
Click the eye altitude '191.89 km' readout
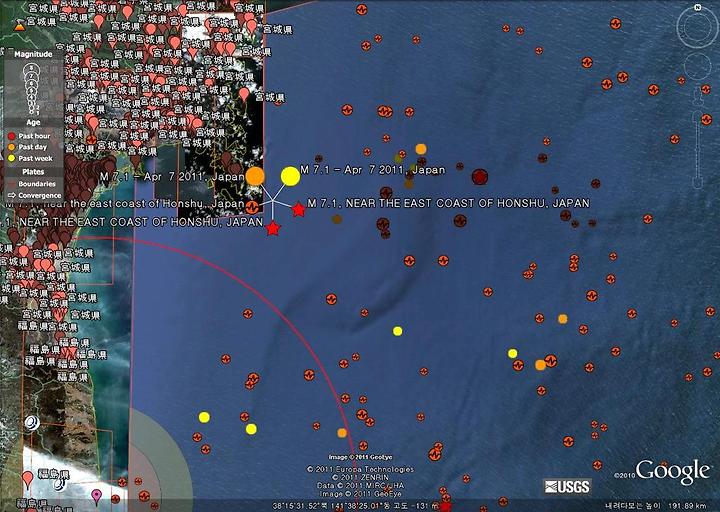click(x=687, y=506)
